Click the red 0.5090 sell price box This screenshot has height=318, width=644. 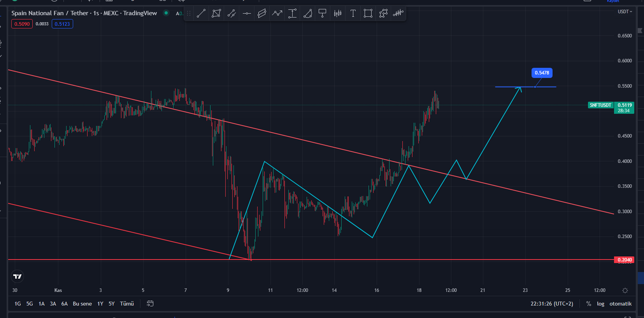[21, 24]
